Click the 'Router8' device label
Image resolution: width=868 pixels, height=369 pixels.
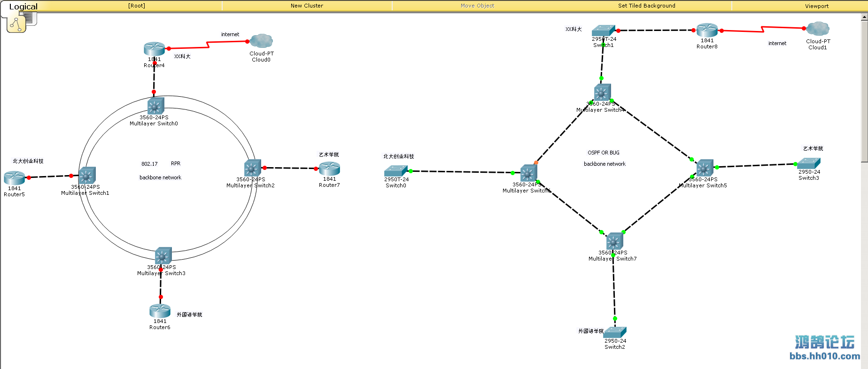point(707,46)
